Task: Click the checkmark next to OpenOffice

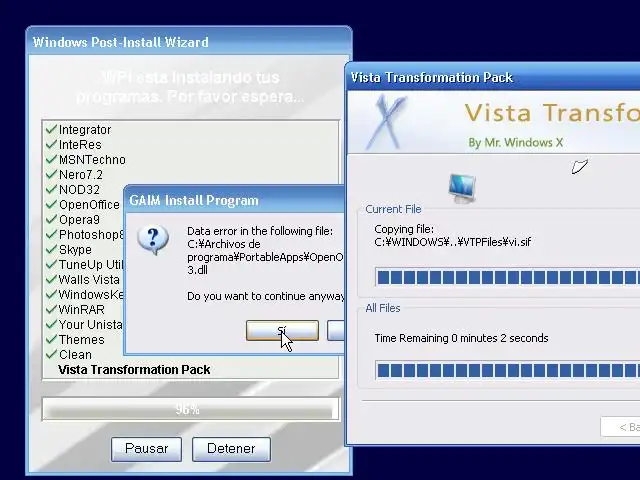Action: 51,204
